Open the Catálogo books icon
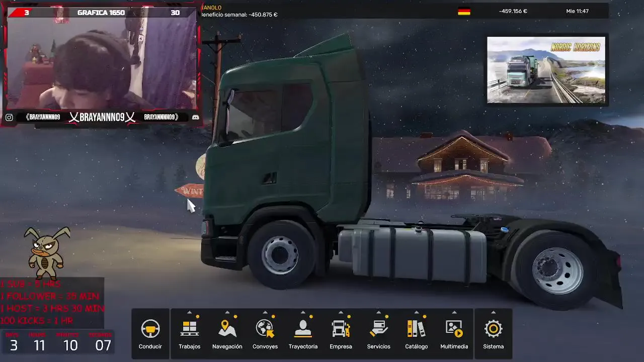Image resolution: width=644 pixels, height=362 pixels. (416, 329)
